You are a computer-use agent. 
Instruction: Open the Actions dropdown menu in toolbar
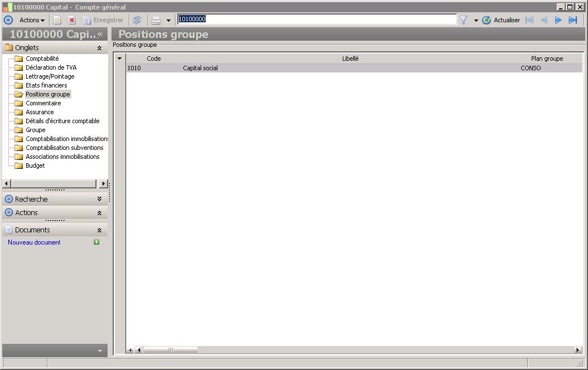[32, 20]
